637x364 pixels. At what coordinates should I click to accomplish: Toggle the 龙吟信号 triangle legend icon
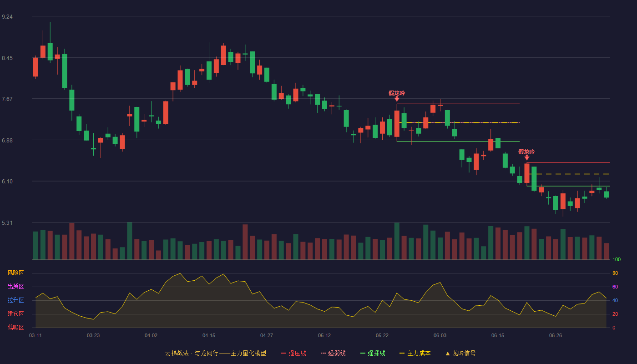pos(447,353)
